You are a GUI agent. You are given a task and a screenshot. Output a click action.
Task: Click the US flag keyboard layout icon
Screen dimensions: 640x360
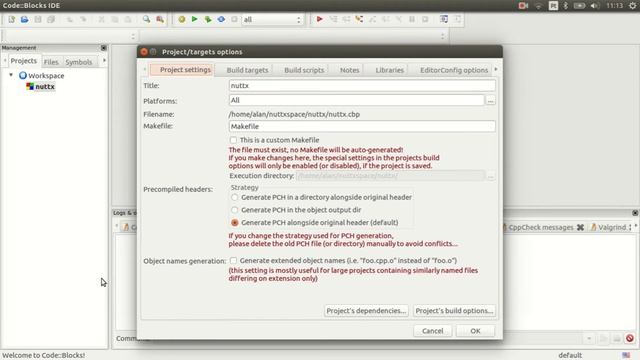626,355
